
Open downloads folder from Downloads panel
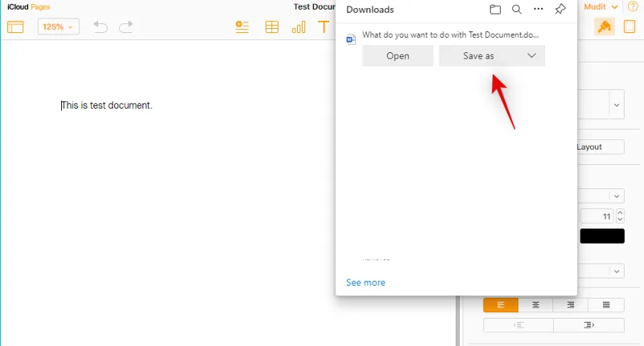tap(495, 10)
